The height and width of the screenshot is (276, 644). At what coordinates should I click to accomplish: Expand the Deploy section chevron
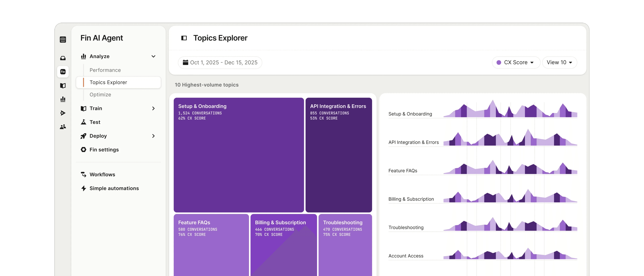pos(153,136)
